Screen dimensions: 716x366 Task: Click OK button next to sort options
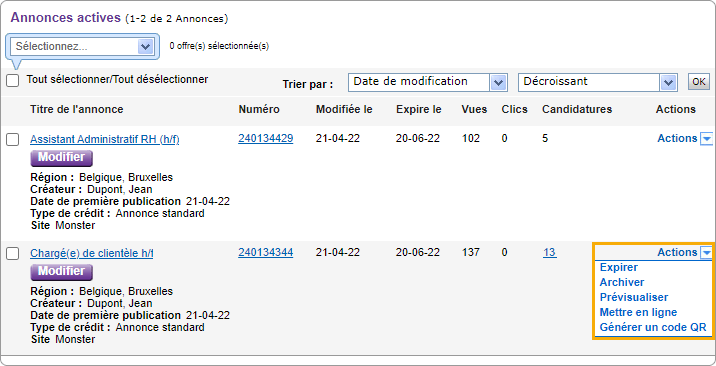pos(699,82)
